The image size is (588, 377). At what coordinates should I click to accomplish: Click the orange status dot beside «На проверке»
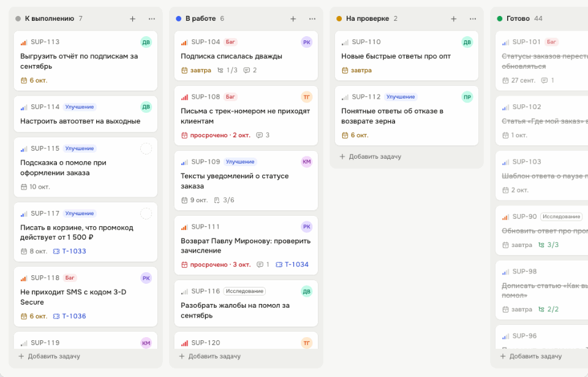tap(339, 19)
